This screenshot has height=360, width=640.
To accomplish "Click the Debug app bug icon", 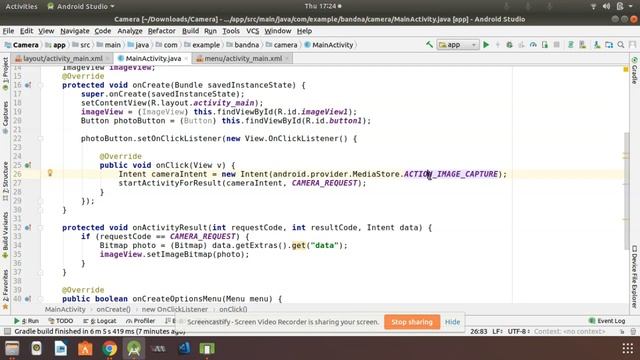I will click(x=509, y=44).
